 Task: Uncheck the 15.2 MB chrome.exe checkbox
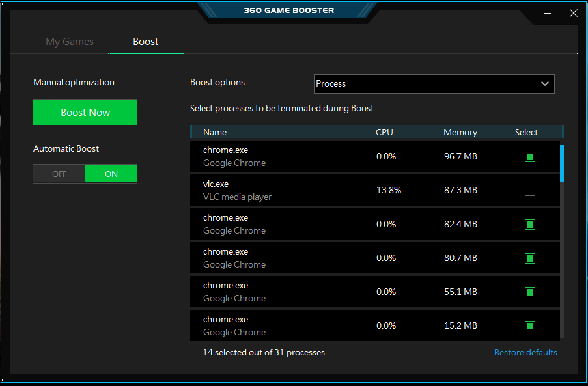click(x=530, y=326)
